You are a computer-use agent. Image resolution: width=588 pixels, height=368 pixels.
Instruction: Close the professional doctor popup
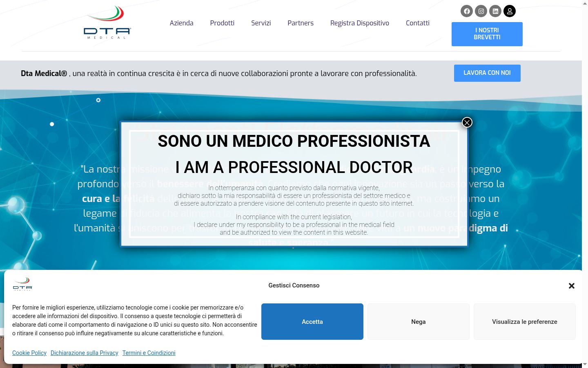[467, 122]
